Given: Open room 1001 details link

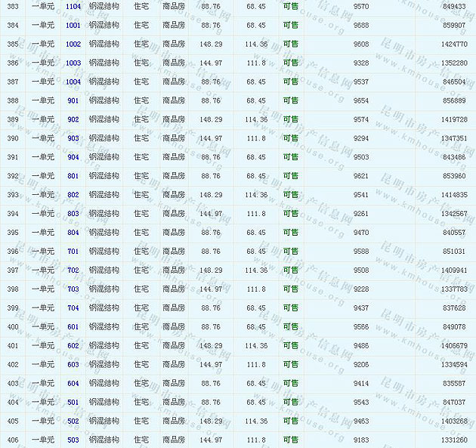Looking at the screenshot, I should click(73, 25).
